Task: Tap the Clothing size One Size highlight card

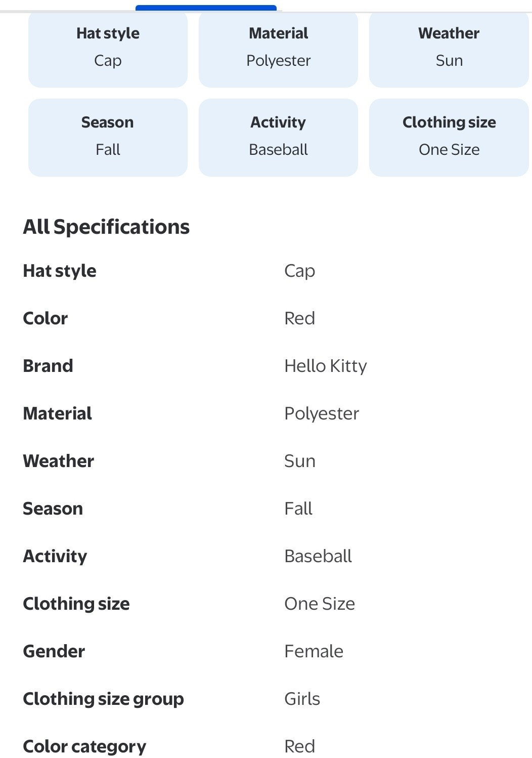Action: coord(449,137)
